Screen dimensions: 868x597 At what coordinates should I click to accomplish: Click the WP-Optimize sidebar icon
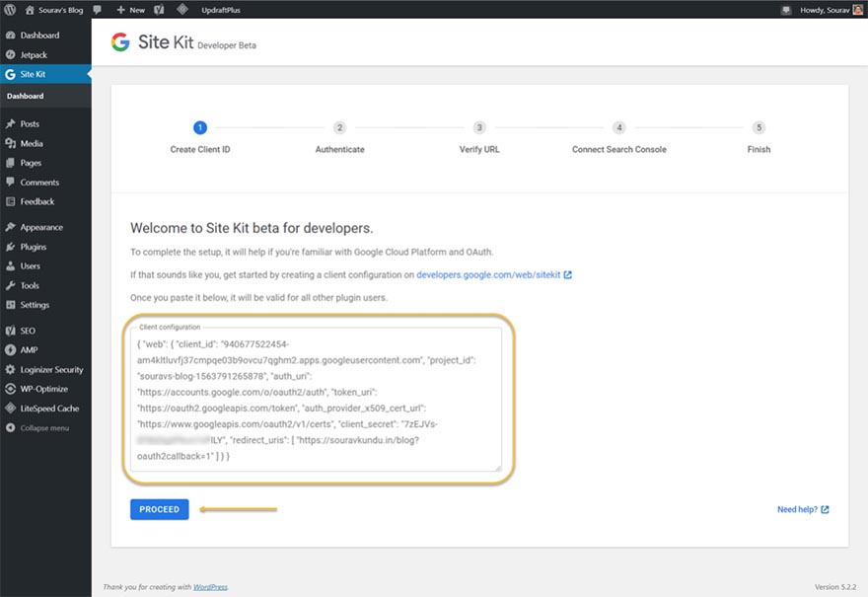coord(10,389)
